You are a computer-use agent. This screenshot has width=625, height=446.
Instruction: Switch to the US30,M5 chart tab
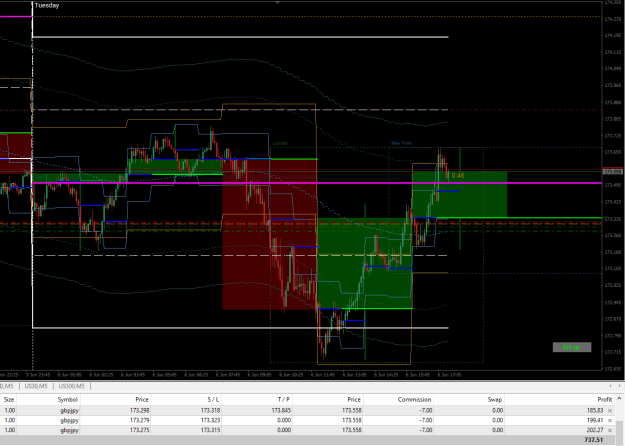pos(36,386)
